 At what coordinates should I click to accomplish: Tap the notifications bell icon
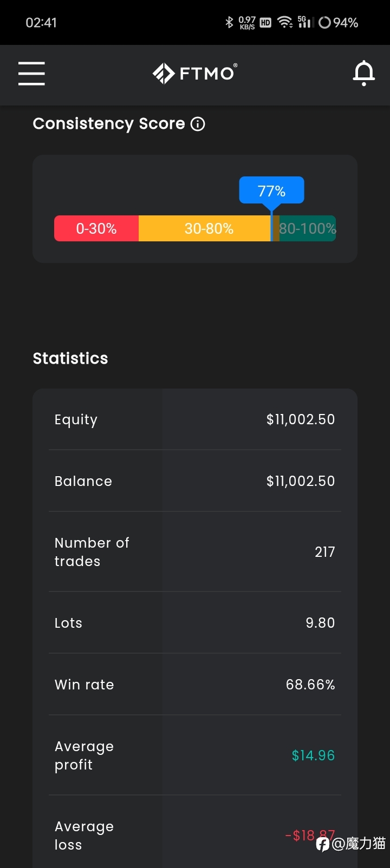pyautogui.click(x=364, y=73)
